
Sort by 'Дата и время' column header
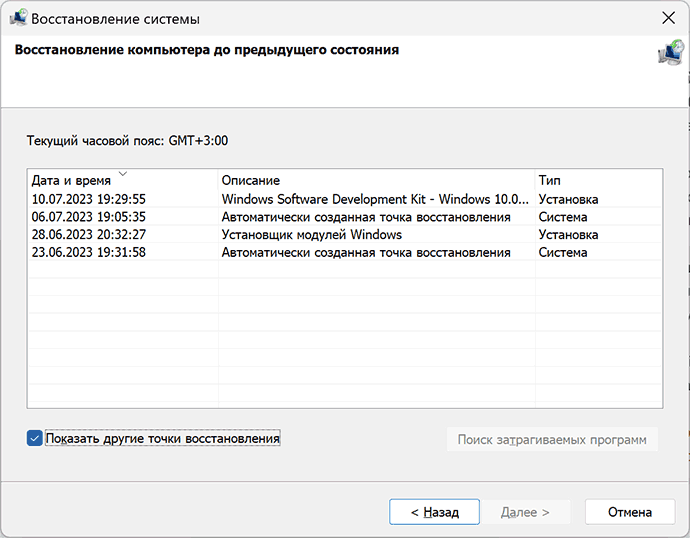pyautogui.click(x=123, y=180)
